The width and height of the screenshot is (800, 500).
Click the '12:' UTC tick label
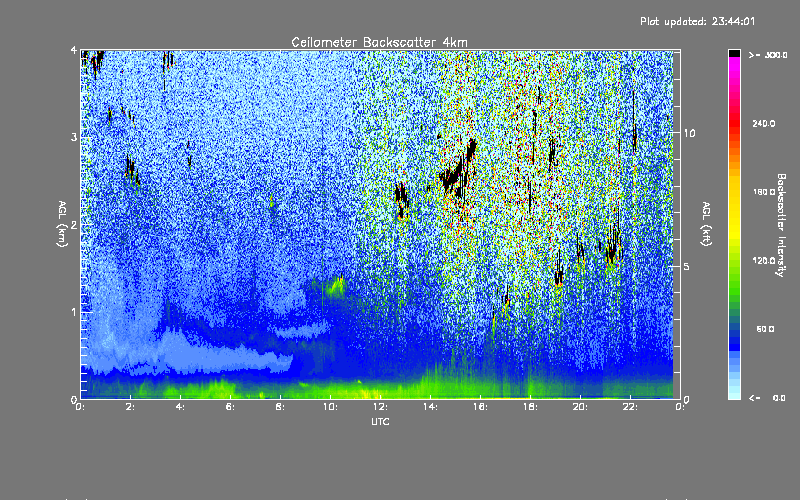(380, 407)
